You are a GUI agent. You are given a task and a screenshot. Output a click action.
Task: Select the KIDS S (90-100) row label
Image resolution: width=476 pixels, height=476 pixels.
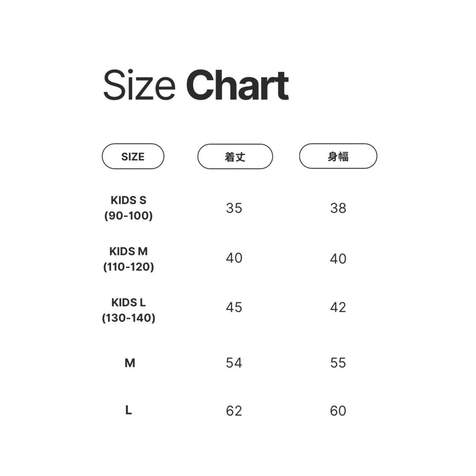point(129,208)
